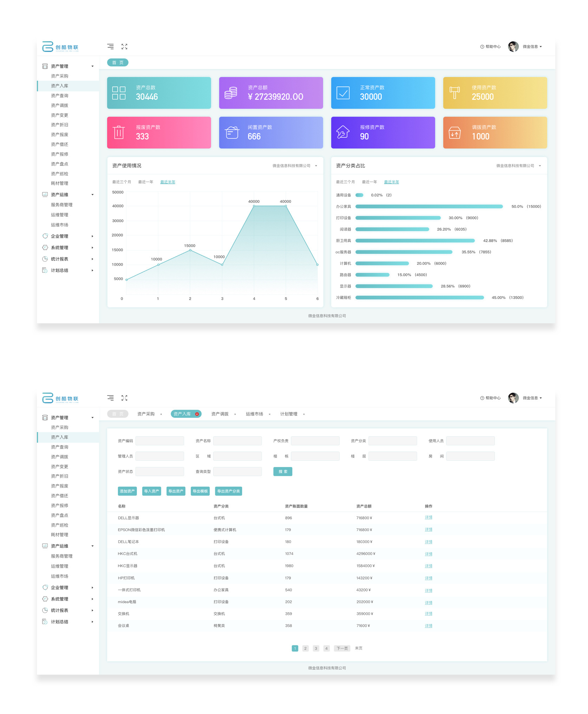Click the 办公家具 progress bar
Viewport: 588px width, 714px height.
[429, 207]
